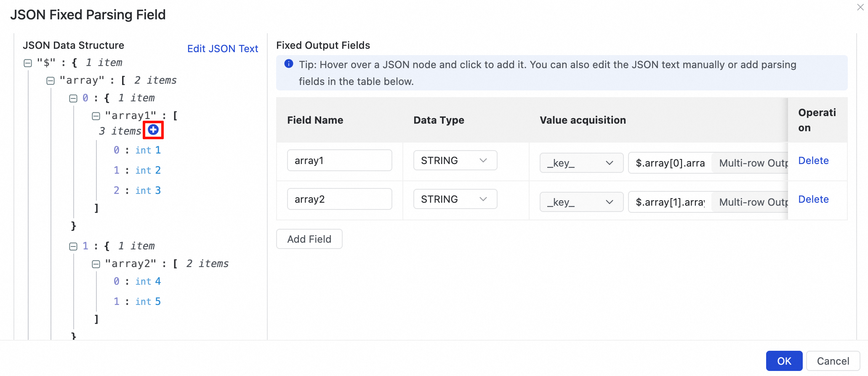Collapse the "array1" node
868x376 pixels.
[96, 116]
